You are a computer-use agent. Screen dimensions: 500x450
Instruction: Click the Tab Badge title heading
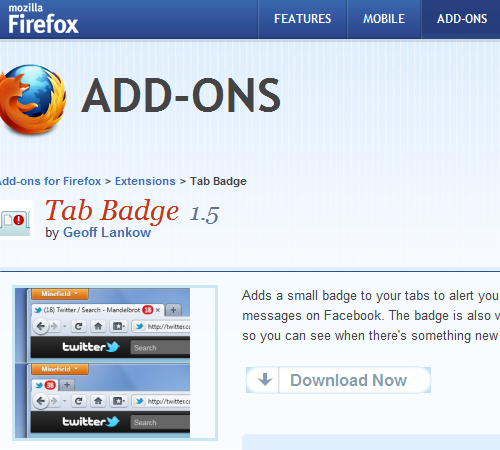(112, 211)
